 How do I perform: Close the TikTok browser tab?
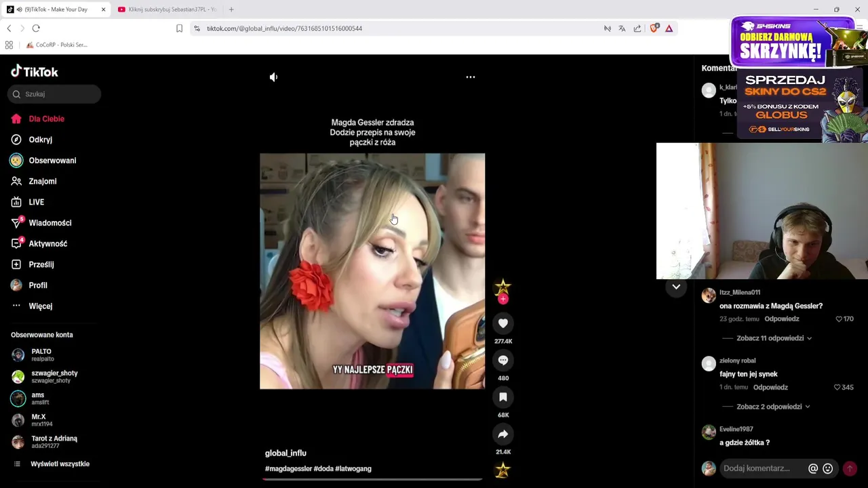point(103,9)
